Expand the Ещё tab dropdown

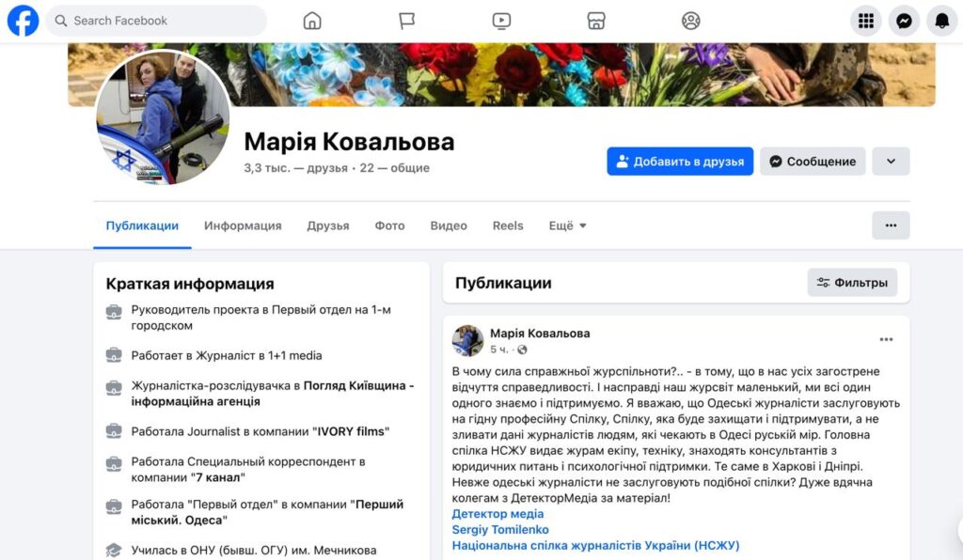click(567, 226)
